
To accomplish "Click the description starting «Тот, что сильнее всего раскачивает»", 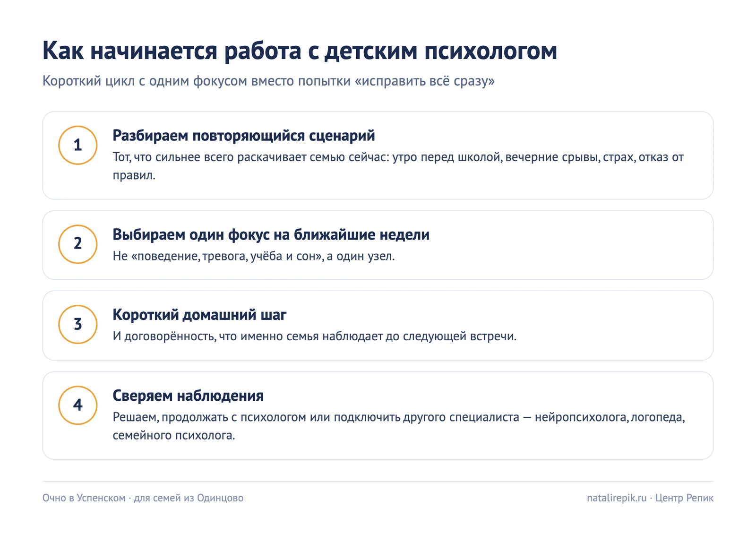I will point(398,166).
